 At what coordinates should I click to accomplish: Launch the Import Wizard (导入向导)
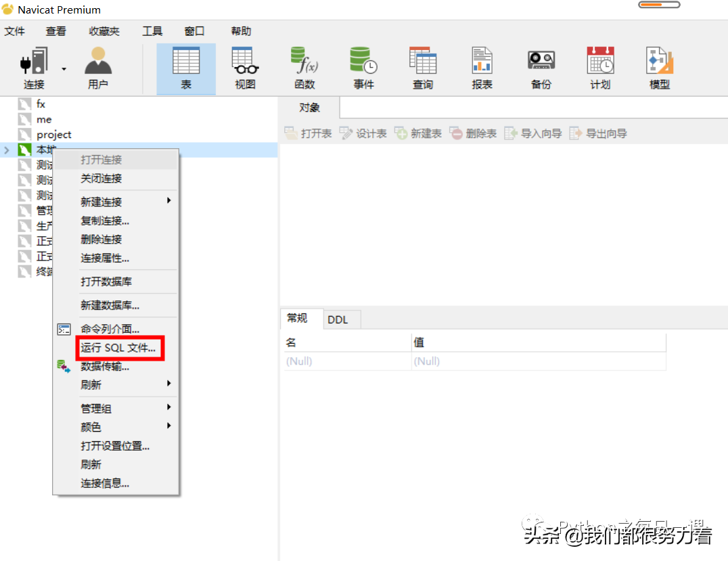pos(533,134)
